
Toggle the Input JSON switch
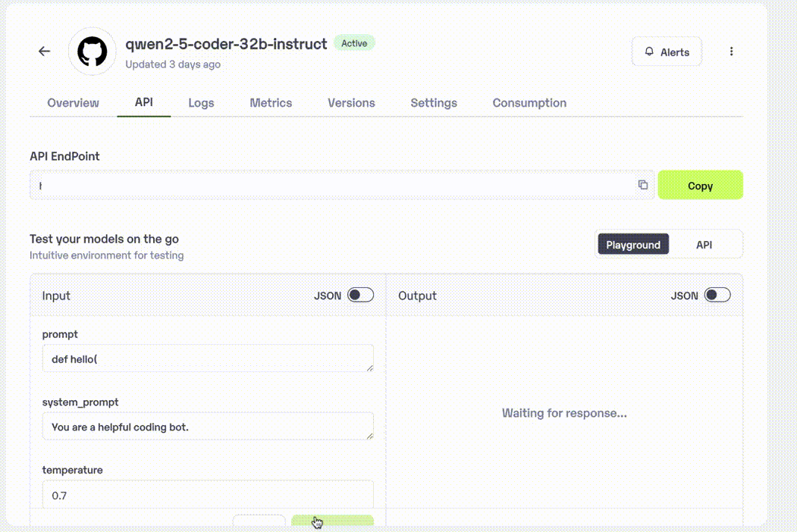[360, 296]
